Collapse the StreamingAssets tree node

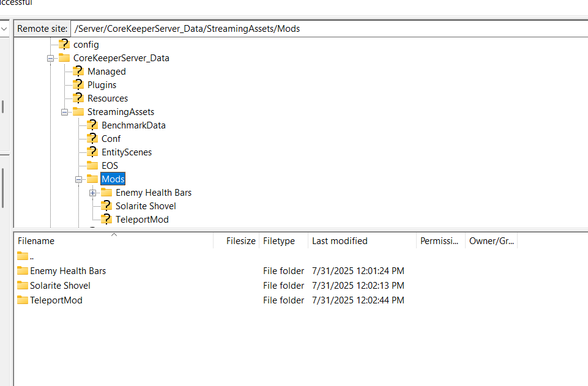click(x=64, y=112)
